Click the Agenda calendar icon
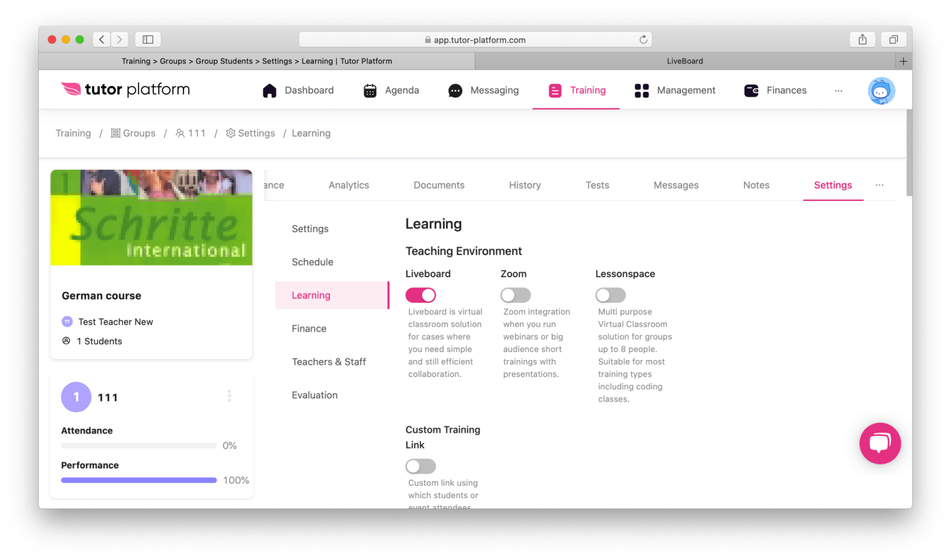 tap(370, 90)
